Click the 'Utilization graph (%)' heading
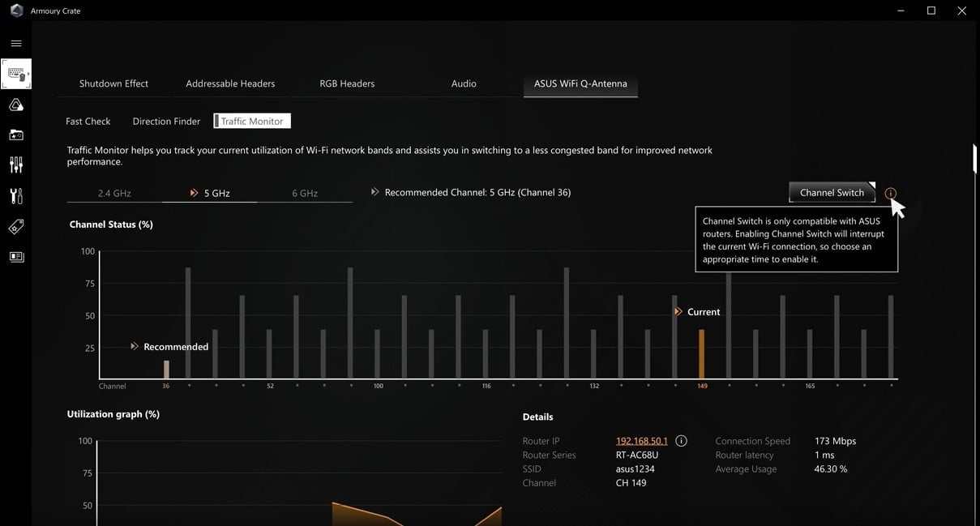Screen dimensions: 980x526 [x=113, y=414]
